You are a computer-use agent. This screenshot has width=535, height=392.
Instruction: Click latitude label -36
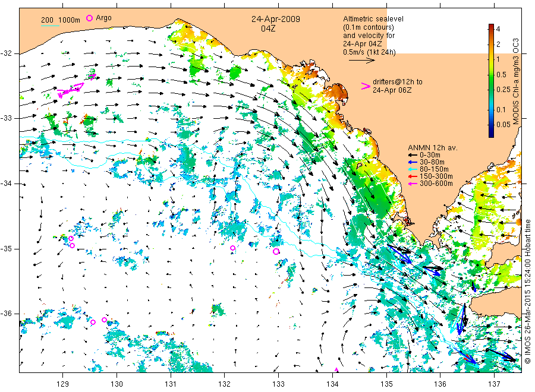[x=6, y=314]
